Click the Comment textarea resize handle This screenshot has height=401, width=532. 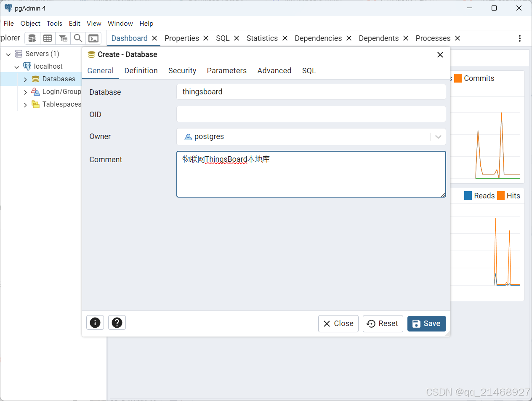coord(443,195)
